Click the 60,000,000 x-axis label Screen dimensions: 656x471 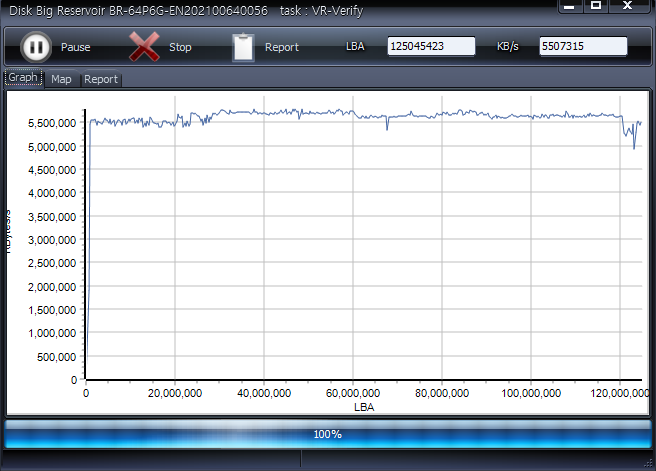(x=352, y=394)
